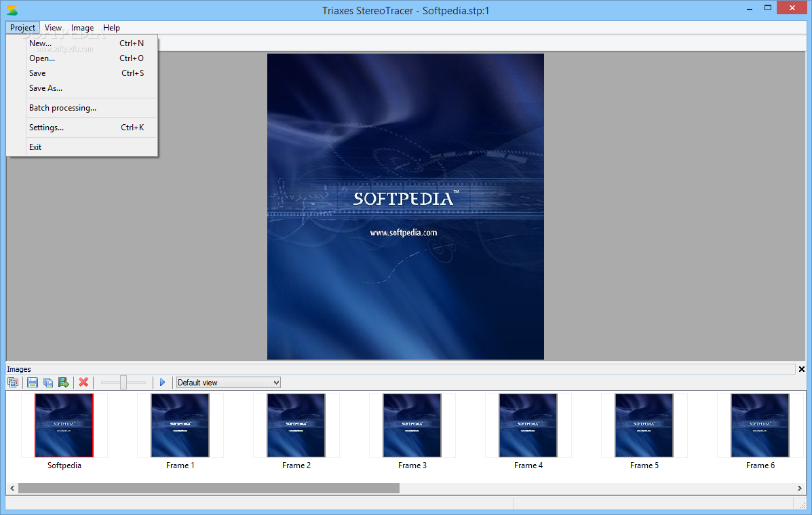Click the save all images icon
This screenshot has height=515, width=812.
48,383
